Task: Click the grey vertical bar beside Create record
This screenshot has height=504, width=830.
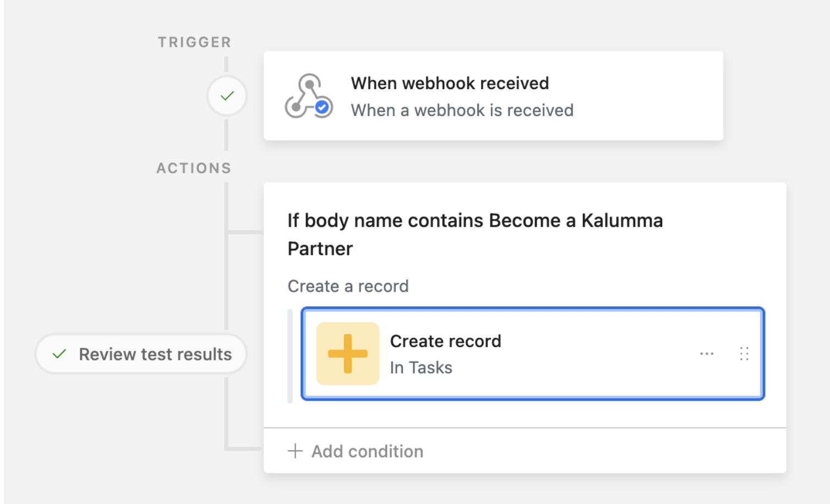Action: pyautogui.click(x=290, y=357)
